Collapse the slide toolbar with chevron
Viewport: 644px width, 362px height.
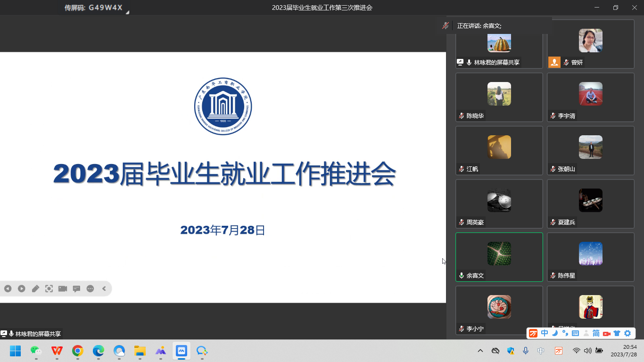[104, 288]
